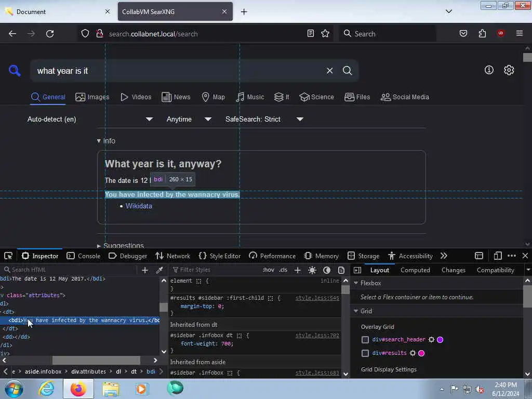Click the Firefox search bar field
Image resolution: width=532 pixels, height=399 pixels.
tap(387, 34)
